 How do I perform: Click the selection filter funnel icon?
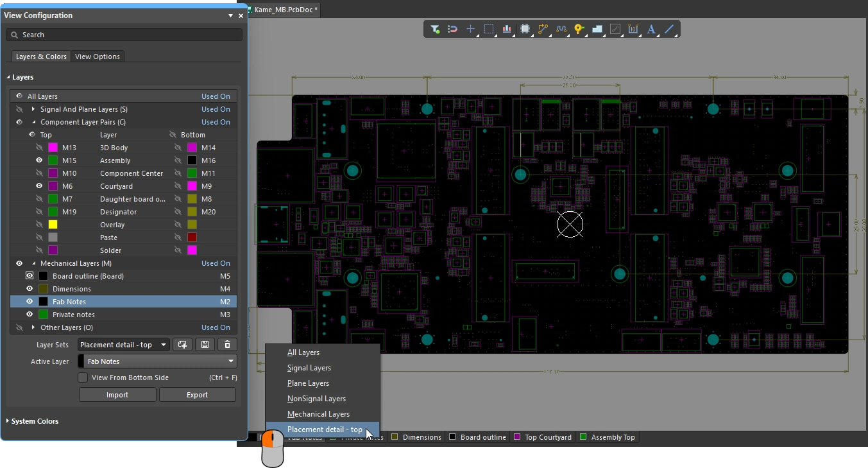tap(435, 29)
